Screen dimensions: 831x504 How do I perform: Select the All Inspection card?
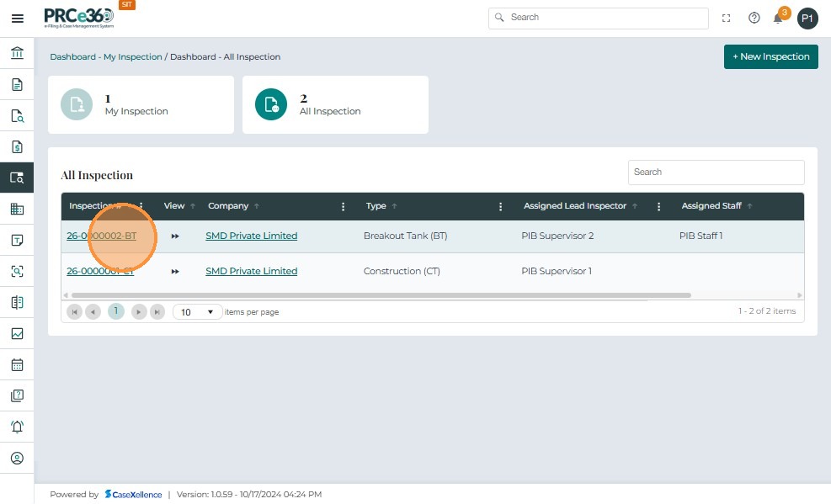[335, 105]
